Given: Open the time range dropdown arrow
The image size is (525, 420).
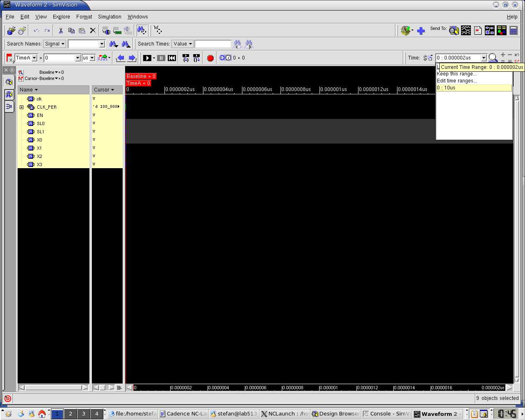Looking at the screenshot, I should coord(484,58).
